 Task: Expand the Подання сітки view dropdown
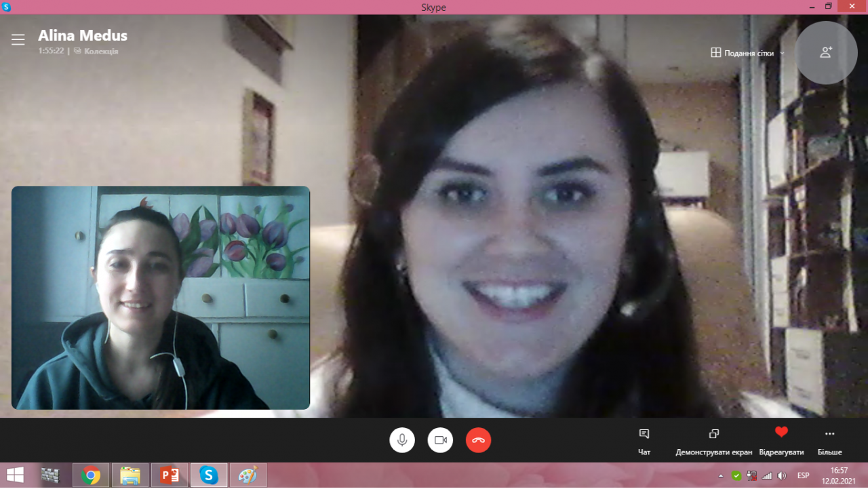(747, 53)
